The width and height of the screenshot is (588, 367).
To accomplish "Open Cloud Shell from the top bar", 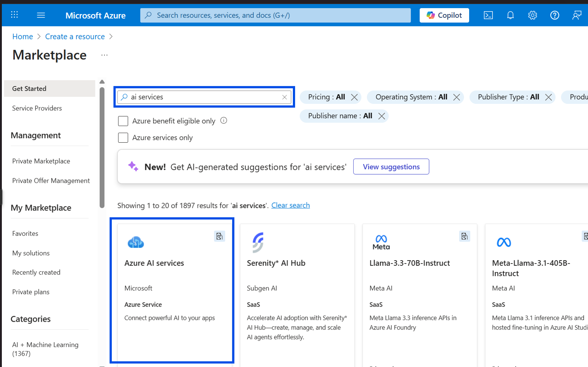I will coord(488,15).
